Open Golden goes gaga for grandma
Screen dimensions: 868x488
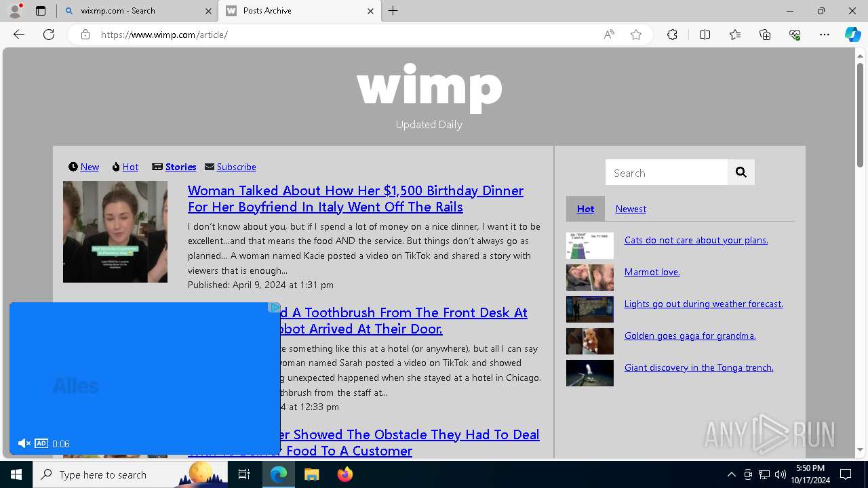click(x=690, y=335)
